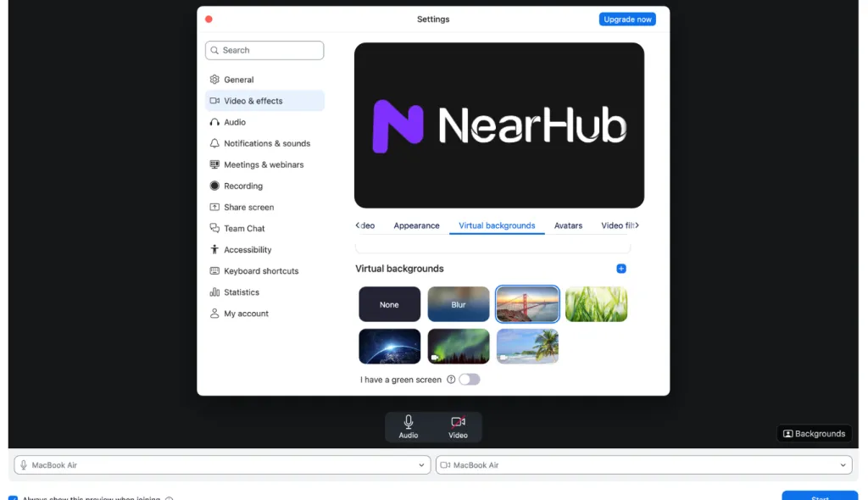Uncheck Always show this preview checkbox

coord(14,497)
